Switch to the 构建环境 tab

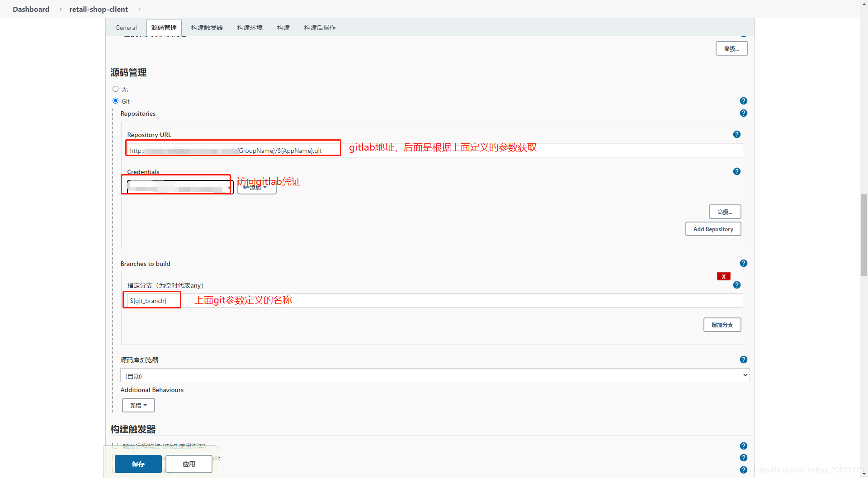click(x=250, y=28)
